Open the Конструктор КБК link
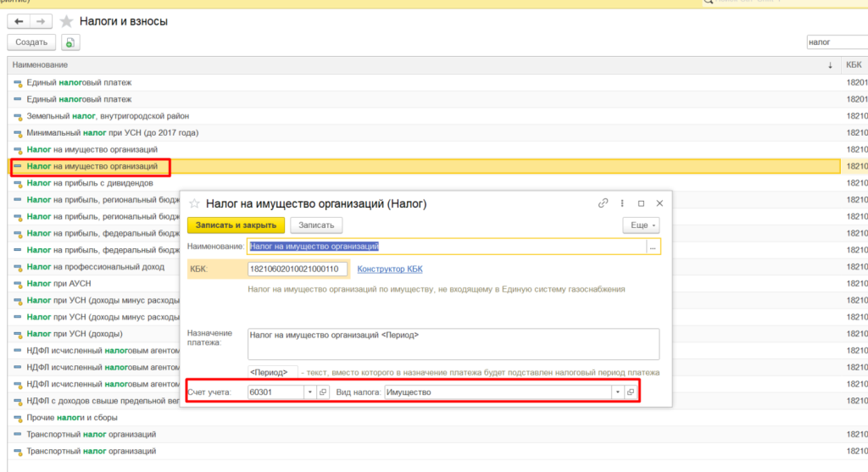The image size is (868, 472). (390, 269)
